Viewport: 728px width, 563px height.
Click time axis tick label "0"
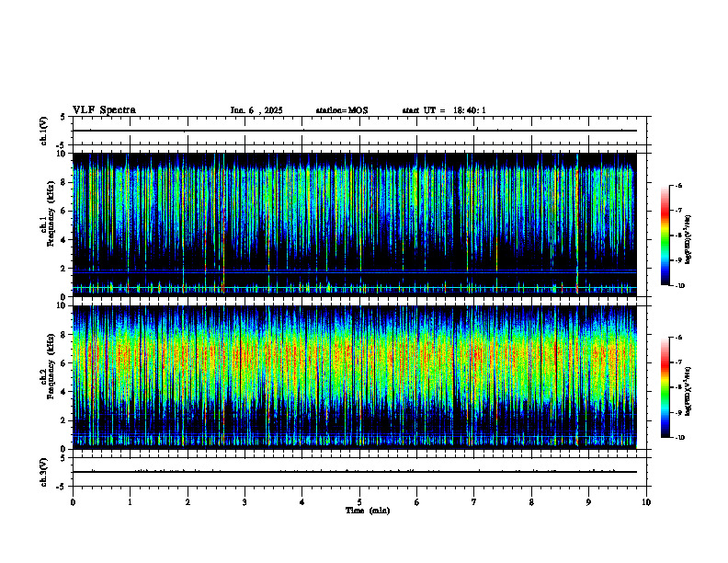(x=73, y=502)
